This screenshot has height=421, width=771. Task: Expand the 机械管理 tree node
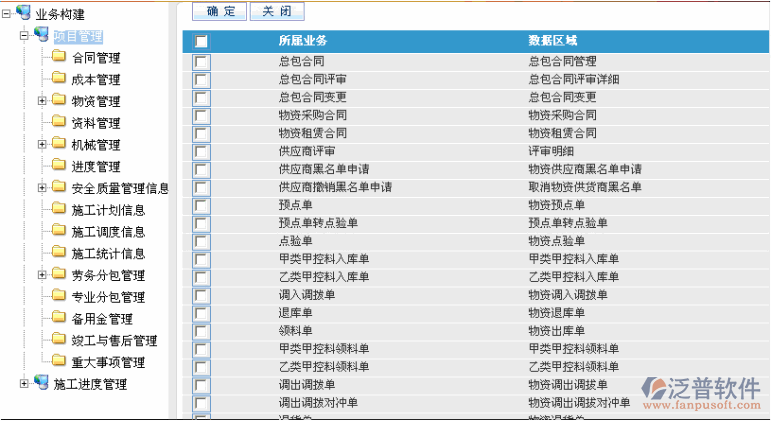point(42,144)
